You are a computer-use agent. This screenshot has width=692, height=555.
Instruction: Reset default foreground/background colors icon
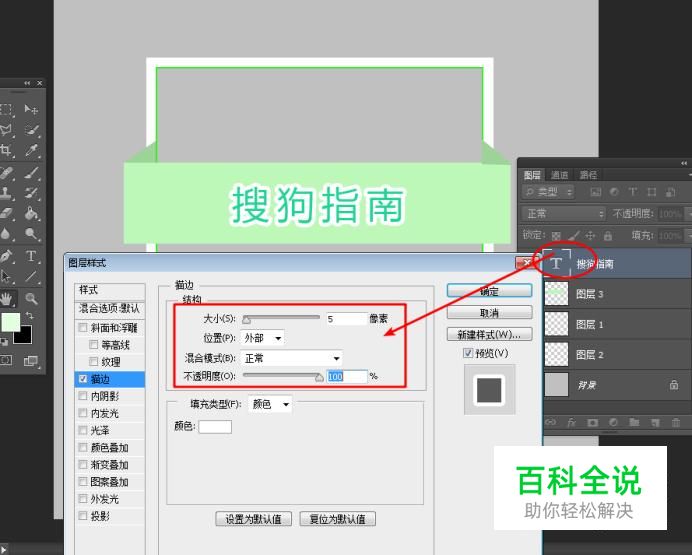4,342
